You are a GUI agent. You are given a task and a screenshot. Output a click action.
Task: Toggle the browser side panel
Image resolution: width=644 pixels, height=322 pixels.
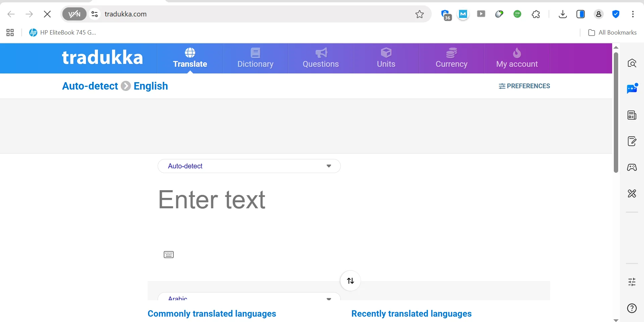(x=581, y=14)
